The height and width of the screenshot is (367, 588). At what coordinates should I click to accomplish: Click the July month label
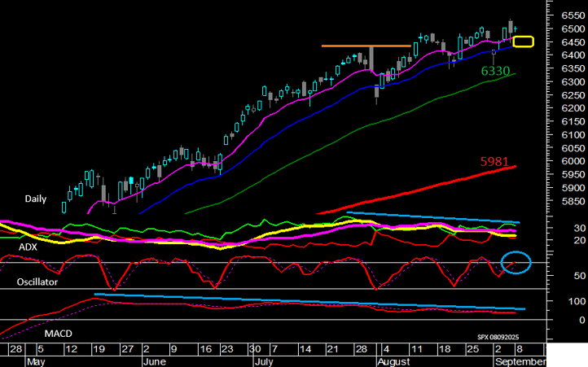264,362
